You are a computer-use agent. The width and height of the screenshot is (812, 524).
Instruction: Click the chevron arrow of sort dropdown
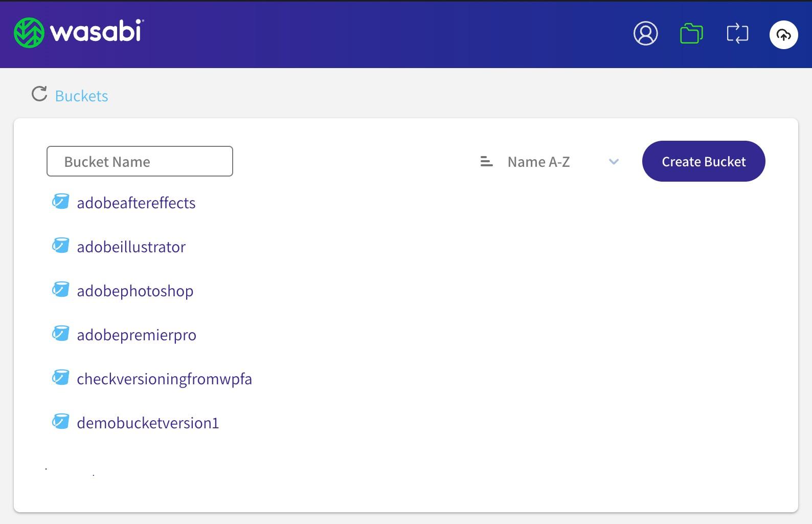[614, 162]
